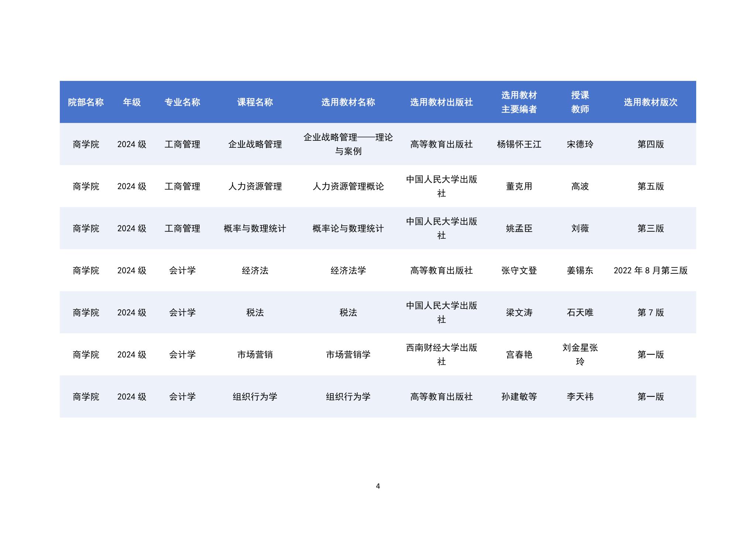The width and height of the screenshot is (756, 535).
Task: Click teacher cell 石天唯
Action: click(x=580, y=313)
